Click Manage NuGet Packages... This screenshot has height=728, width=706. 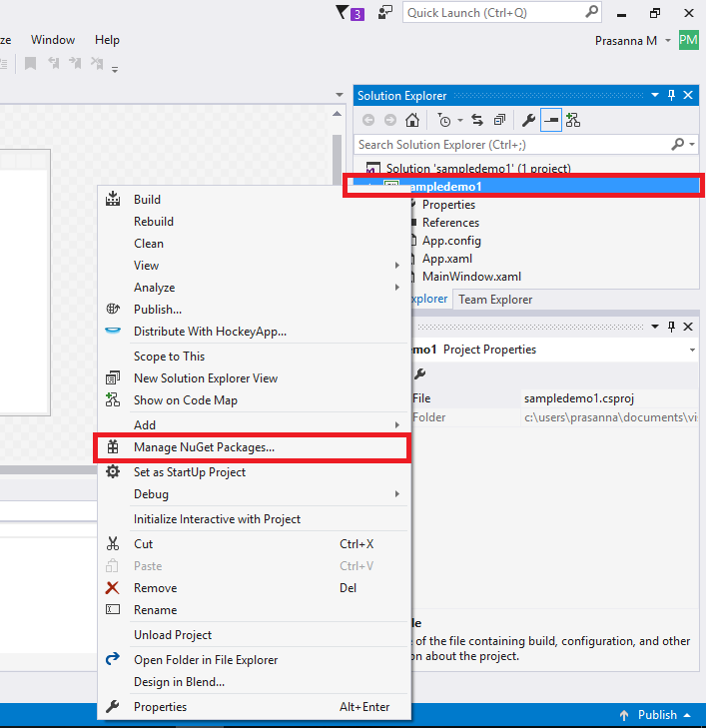254,447
